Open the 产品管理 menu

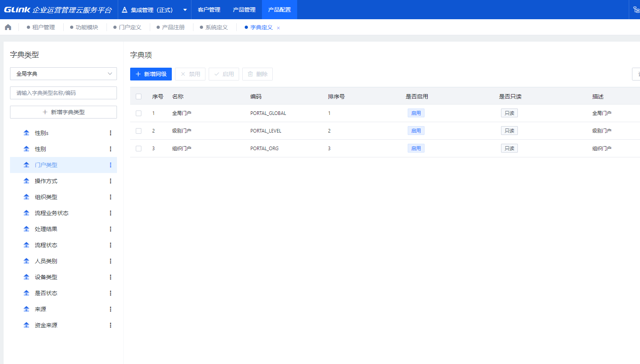[244, 10]
